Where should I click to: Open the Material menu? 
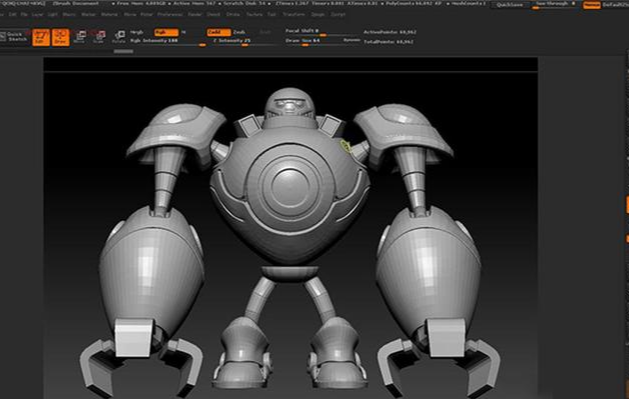tap(109, 14)
